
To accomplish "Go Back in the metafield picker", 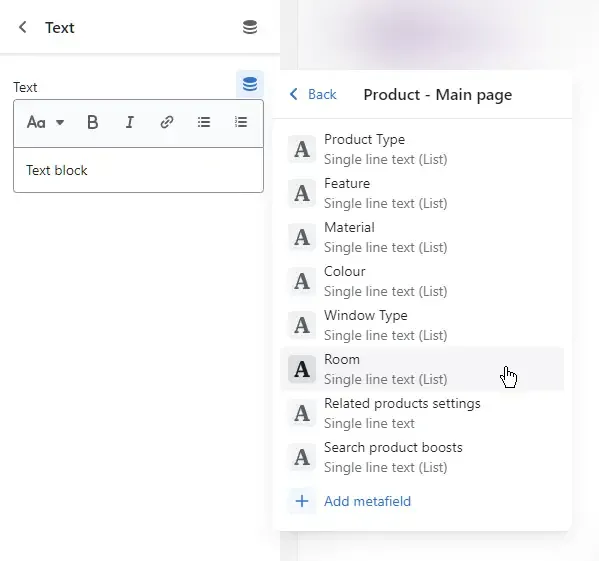I will (x=313, y=94).
